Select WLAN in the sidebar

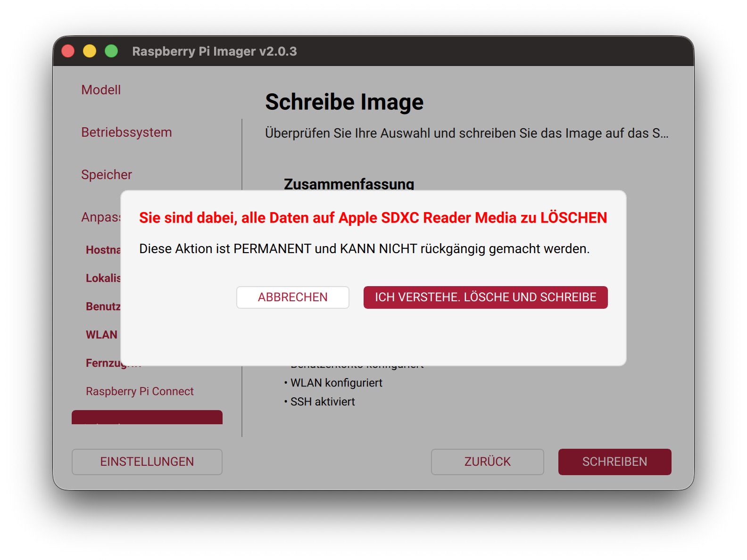101,335
